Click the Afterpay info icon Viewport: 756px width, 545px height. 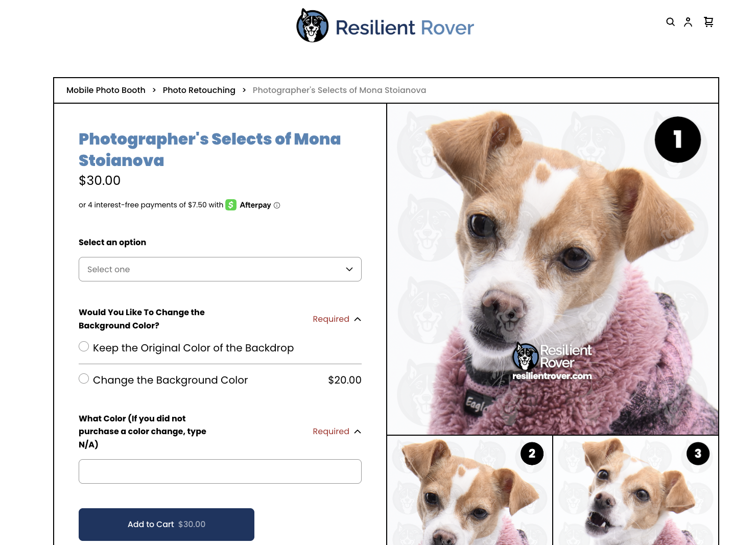(277, 205)
